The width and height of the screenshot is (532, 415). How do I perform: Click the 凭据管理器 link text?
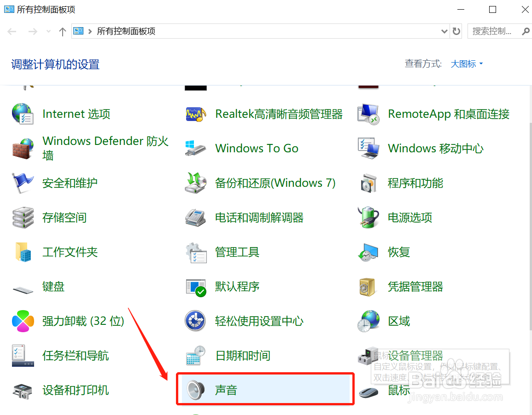pyautogui.click(x=415, y=287)
